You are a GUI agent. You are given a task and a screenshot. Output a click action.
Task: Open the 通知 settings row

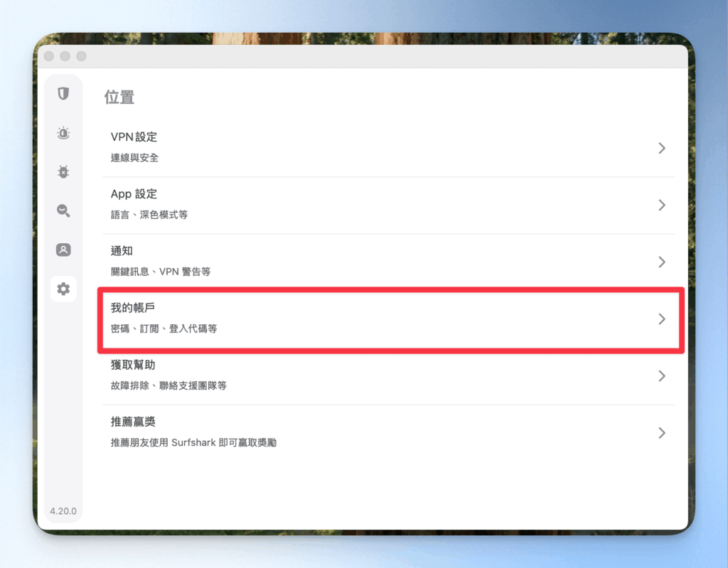click(x=389, y=262)
